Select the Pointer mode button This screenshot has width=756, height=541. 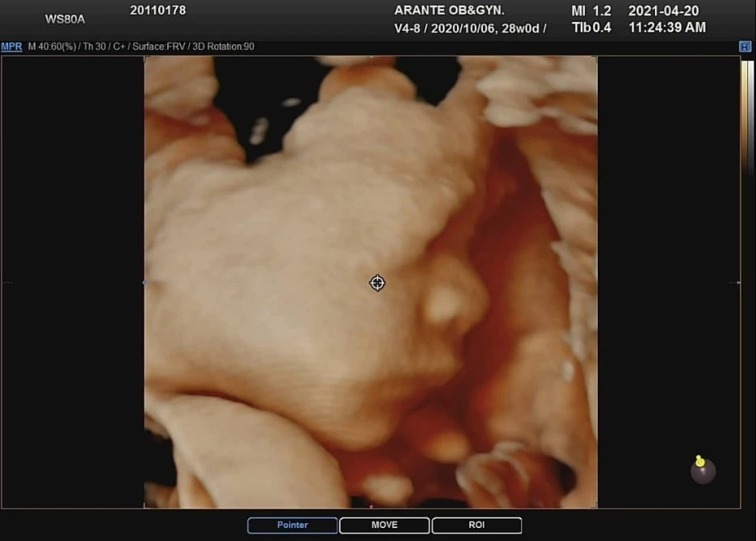click(292, 525)
